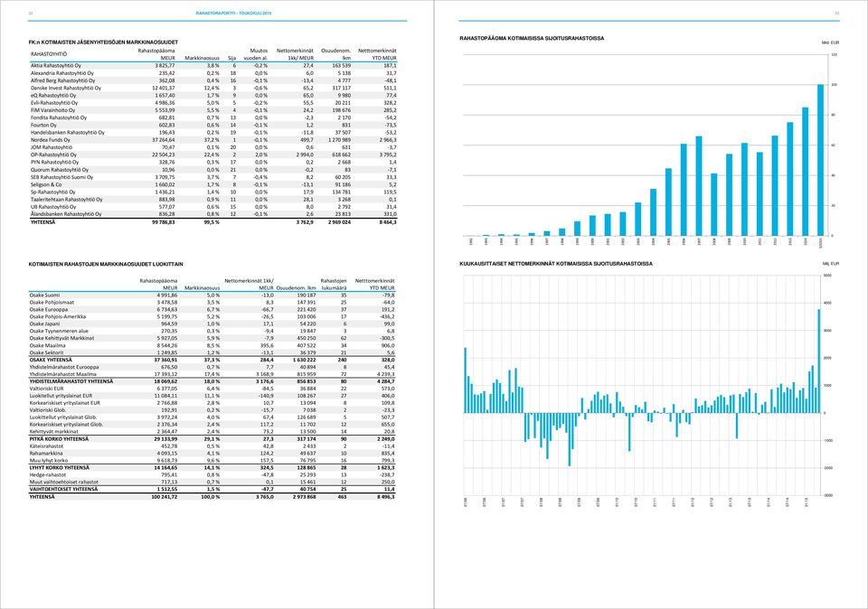Click the 'OP-Rahastoyhtiö Oy' row name
The height and width of the screenshot is (609, 868).
click(x=53, y=155)
